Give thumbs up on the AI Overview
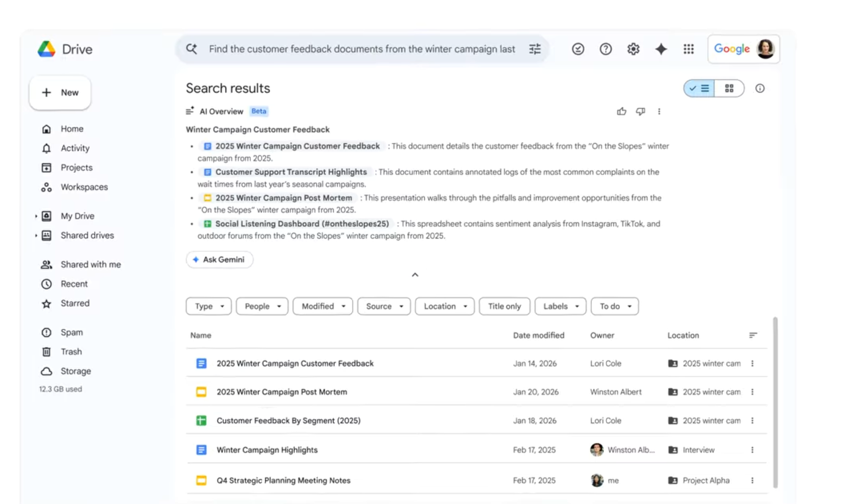 tap(622, 111)
